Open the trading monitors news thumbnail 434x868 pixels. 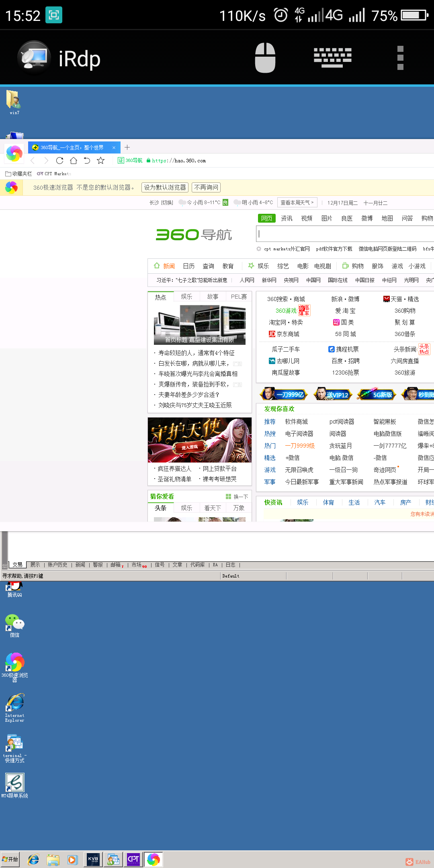200,325
